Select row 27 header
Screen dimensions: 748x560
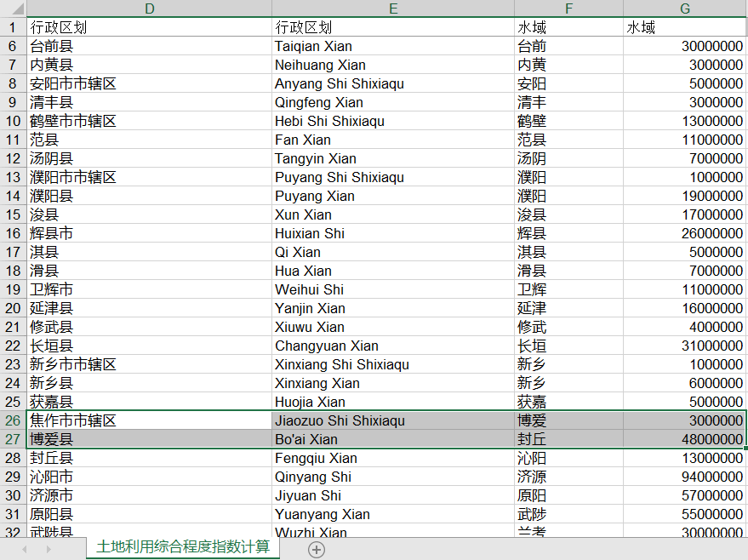coord(13,439)
